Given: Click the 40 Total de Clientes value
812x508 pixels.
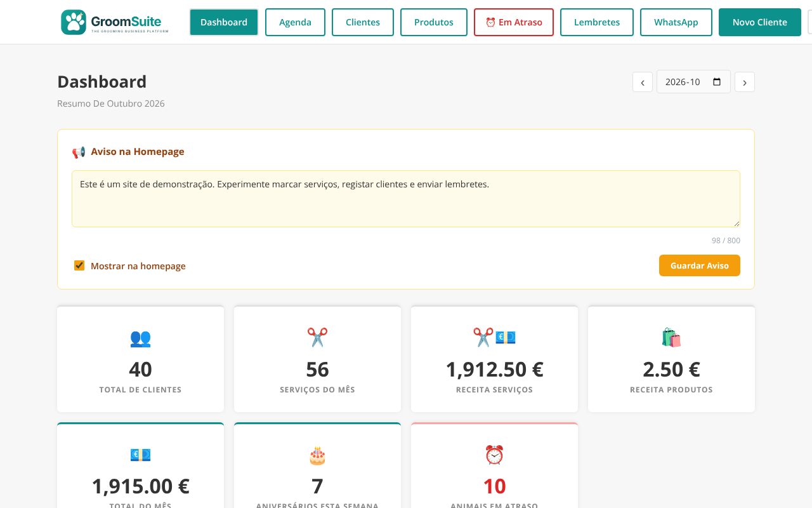Looking at the screenshot, I should [x=140, y=369].
